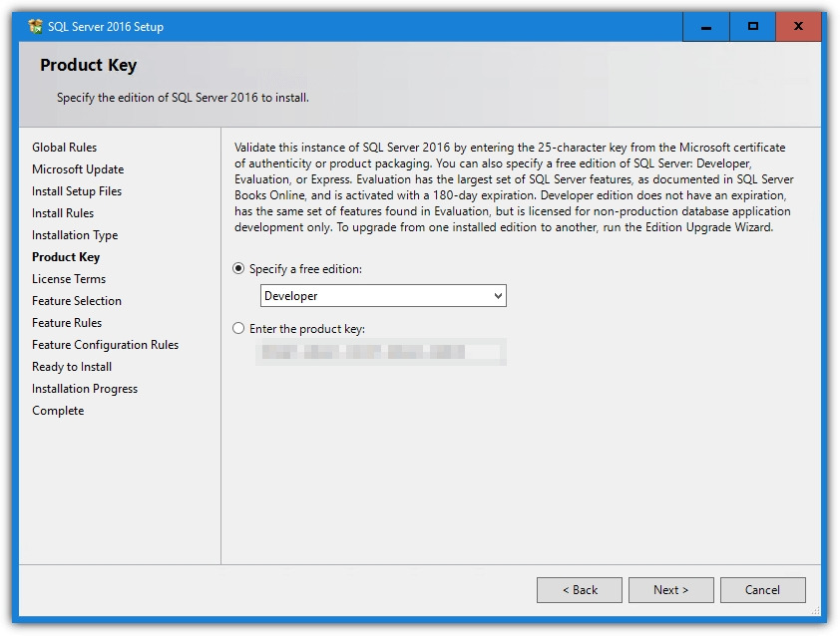Go back with the Back button
The image size is (840, 636).
pyautogui.click(x=579, y=589)
